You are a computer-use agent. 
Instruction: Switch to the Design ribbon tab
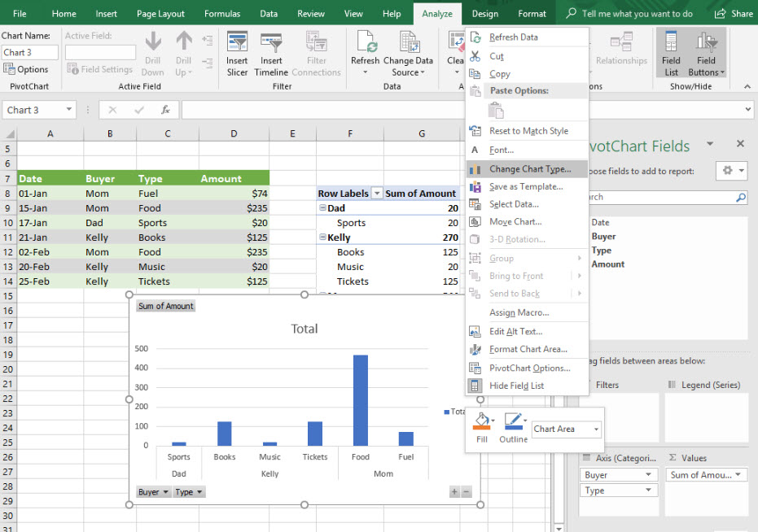point(485,14)
